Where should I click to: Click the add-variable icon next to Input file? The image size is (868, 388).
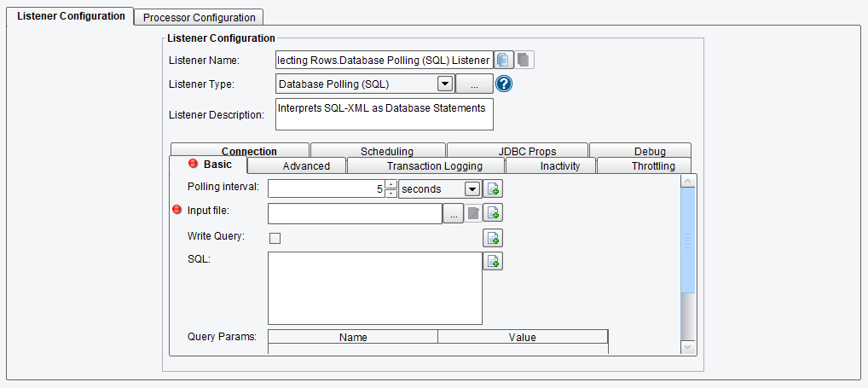click(493, 212)
